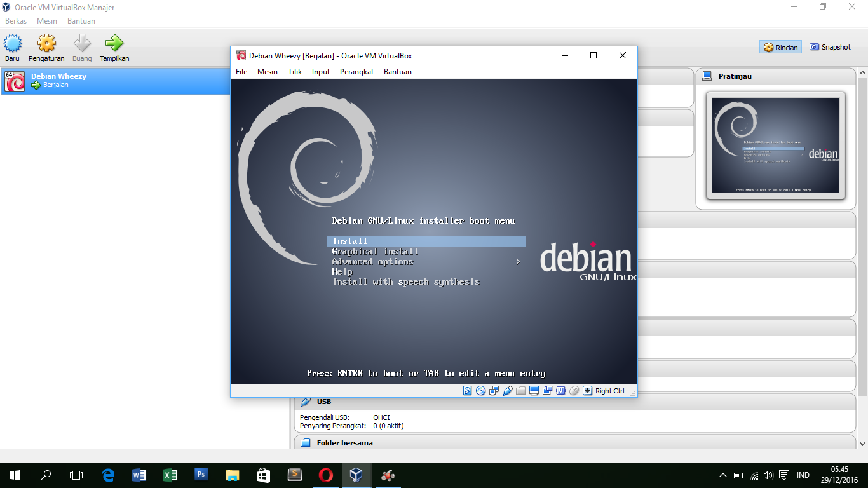This screenshot has height=488, width=868.
Task: Click the VirtualBox Manager title bar icon
Action: 6,8
